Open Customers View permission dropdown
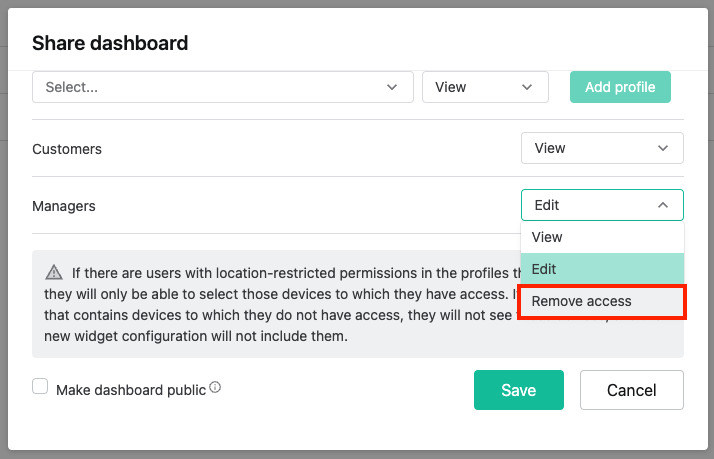The width and height of the screenshot is (714, 459). (x=601, y=148)
